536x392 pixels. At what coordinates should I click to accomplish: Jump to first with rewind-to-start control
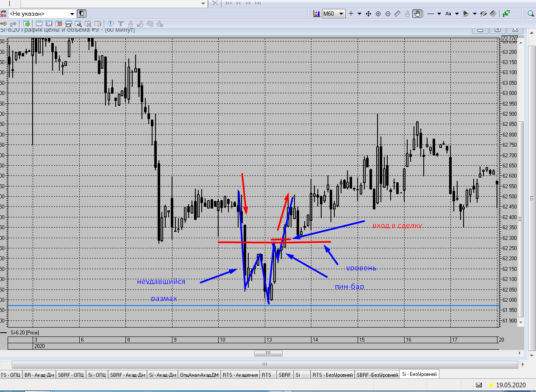(x=229, y=3)
